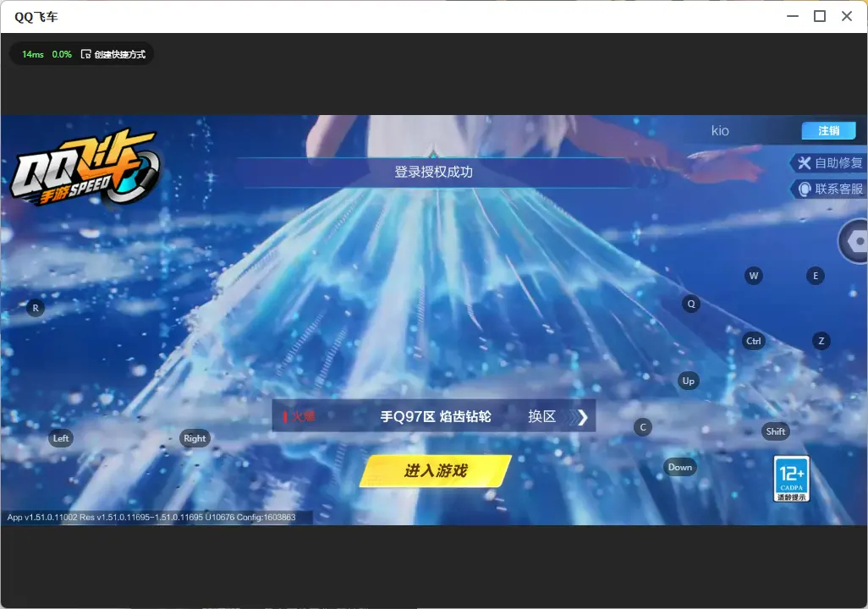Click the Q key mapping button
Screen dimensions: 868x609
(x=691, y=304)
